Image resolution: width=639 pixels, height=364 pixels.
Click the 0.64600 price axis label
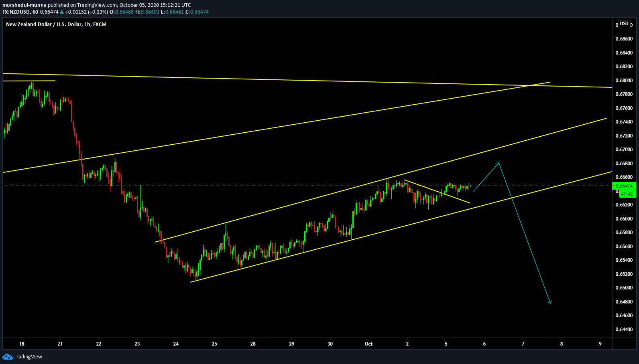624,315
